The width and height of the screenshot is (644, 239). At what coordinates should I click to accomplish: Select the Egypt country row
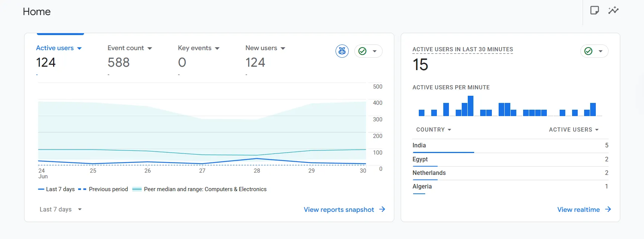click(x=510, y=159)
